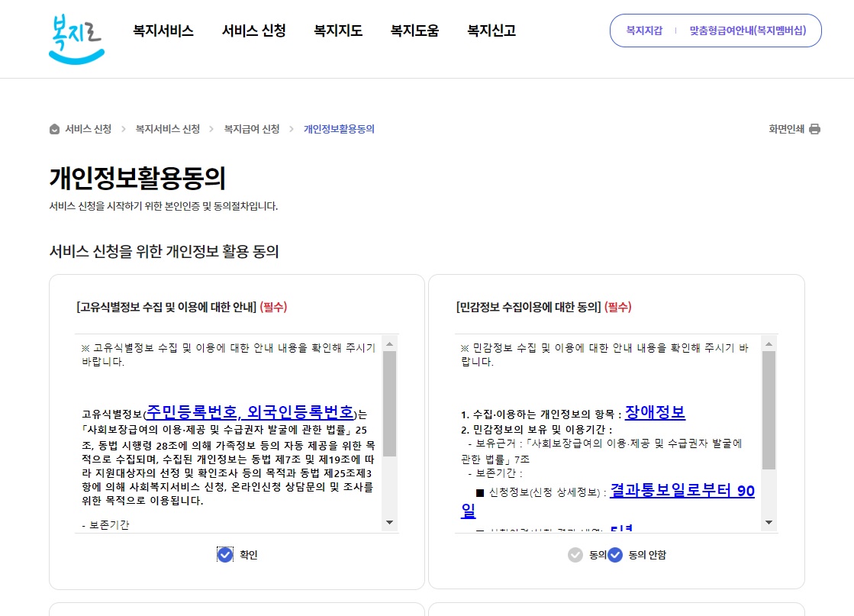The width and height of the screenshot is (854, 616).
Task: Check the 확인 checkbox for 고유식별정보 안내
Action: coord(224,555)
